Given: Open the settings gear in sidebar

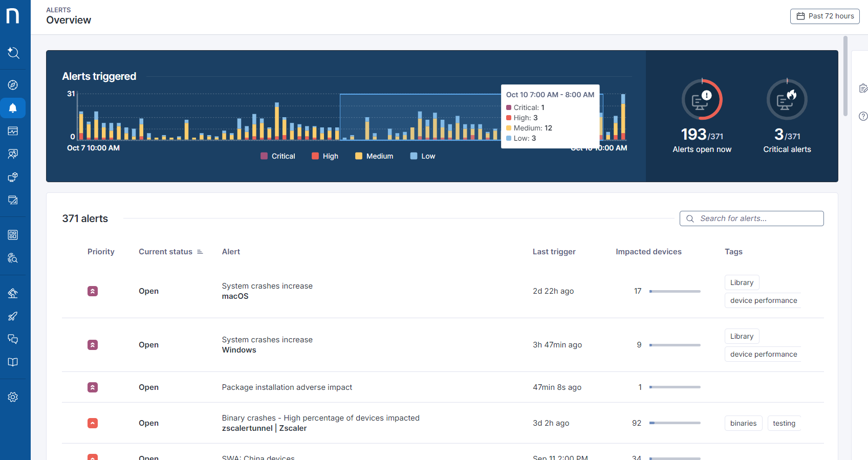Looking at the screenshot, I should point(13,397).
